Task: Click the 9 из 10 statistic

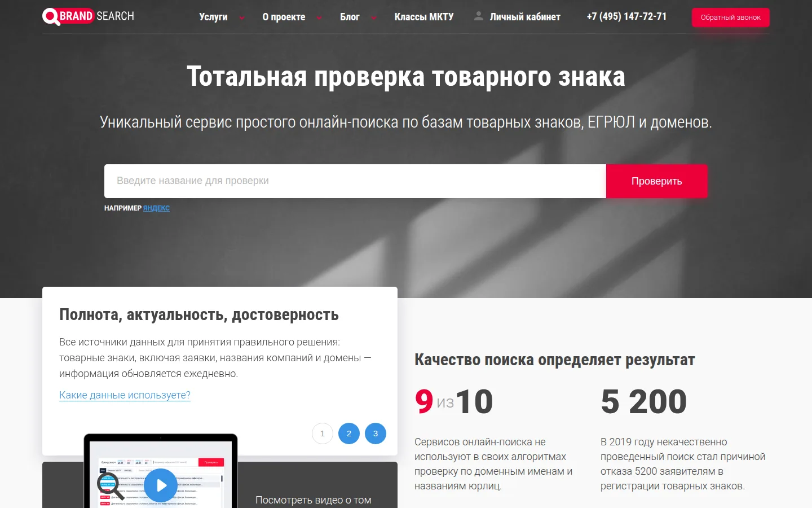Action: (454, 402)
